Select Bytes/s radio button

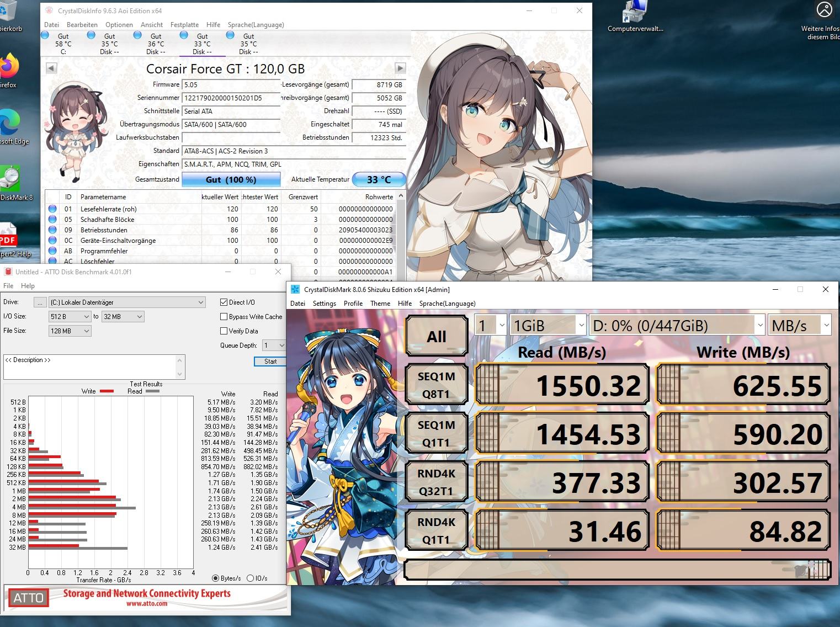coord(215,578)
